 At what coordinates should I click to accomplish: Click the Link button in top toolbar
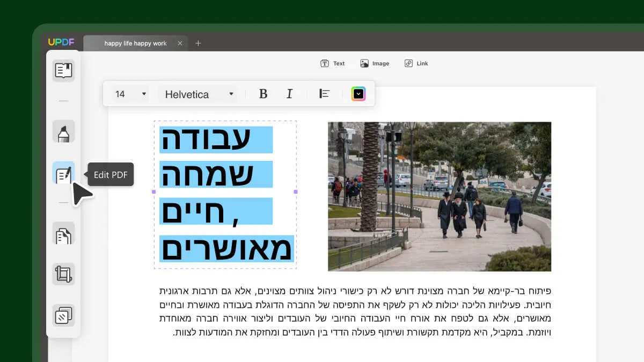(x=416, y=63)
